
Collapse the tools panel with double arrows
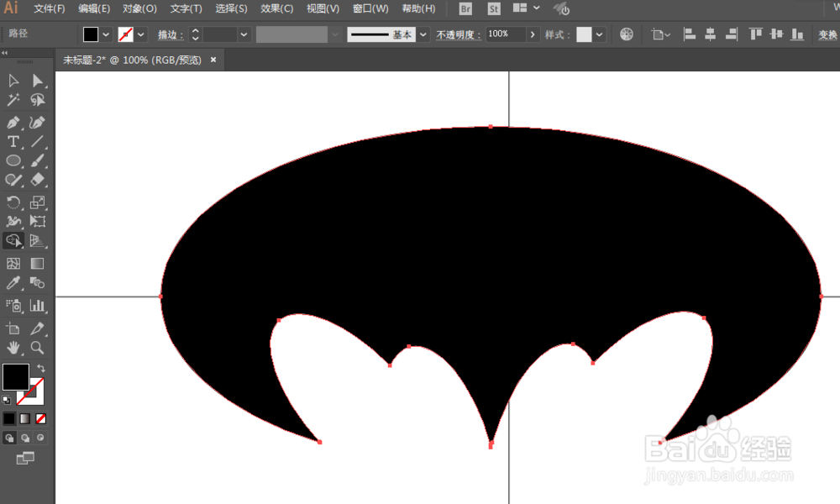click(5, 53)
